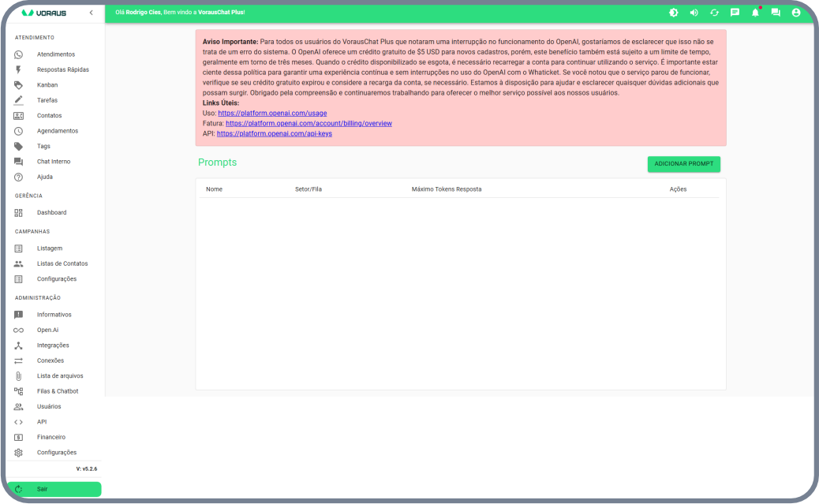Open notifications bell with red badge
The image size is (819, 504).
click(x=755, y=13)
